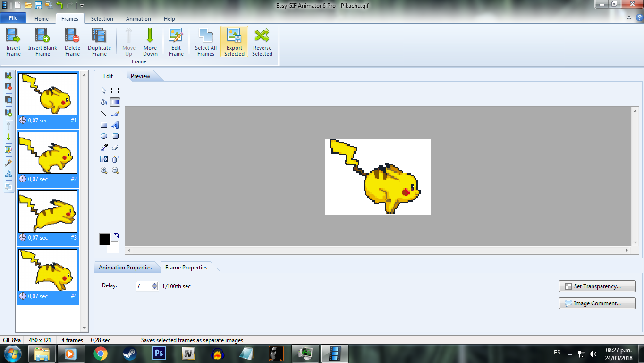Select the rectangular marquee selection tool
The image size is (644, 363).
(x=115, y=91)
